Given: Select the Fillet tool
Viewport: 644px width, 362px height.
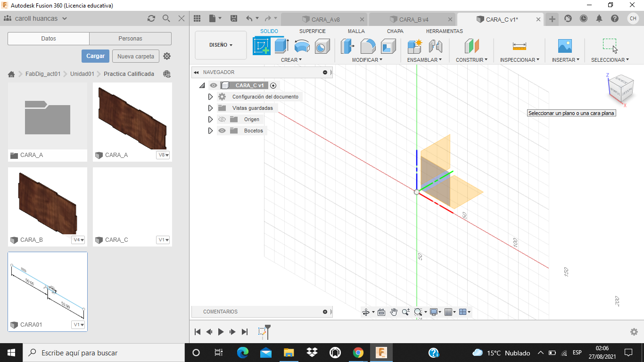Looking at the screenshot, I should (x=368, y=46).
